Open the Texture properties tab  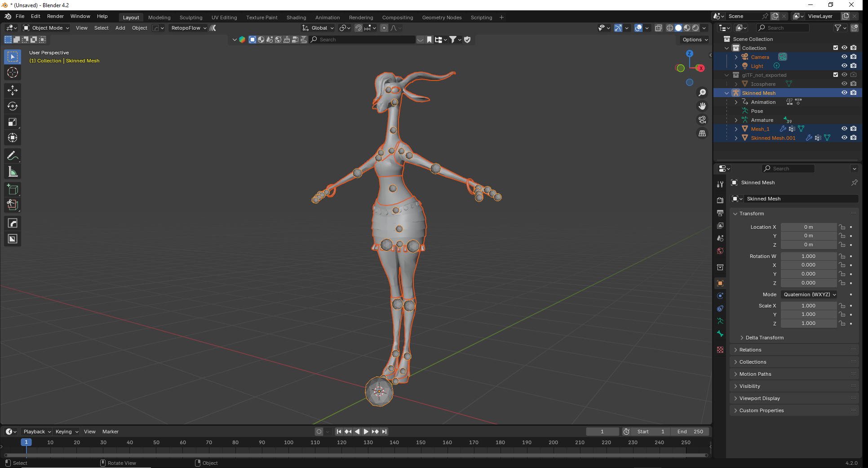point(720,350)
